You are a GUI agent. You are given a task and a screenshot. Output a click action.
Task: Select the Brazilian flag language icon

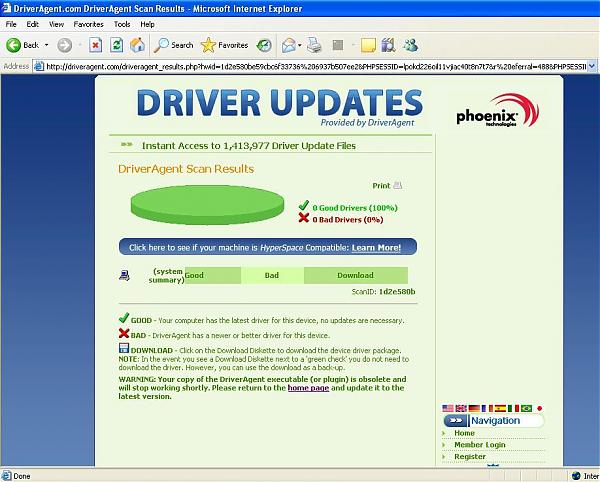pyautogui.click(x=527, y=408)
